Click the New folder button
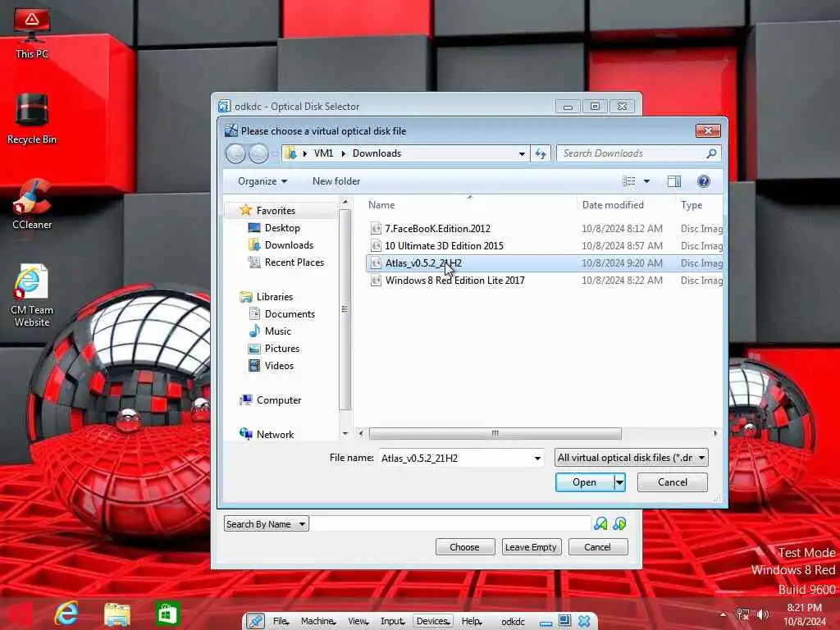This screenshot has height=630, width=840. click(x=336, y=181)
